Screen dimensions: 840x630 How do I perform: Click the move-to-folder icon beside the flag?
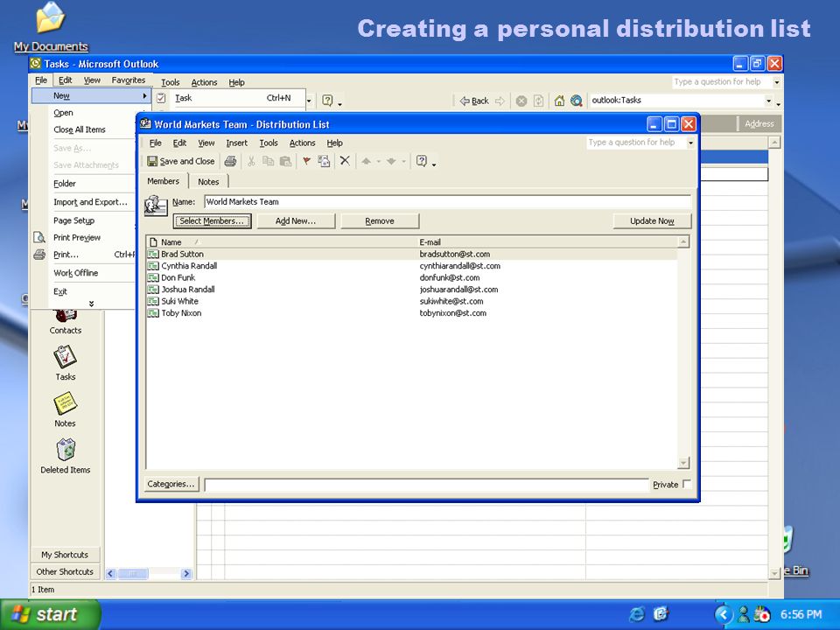coord(324,161)
